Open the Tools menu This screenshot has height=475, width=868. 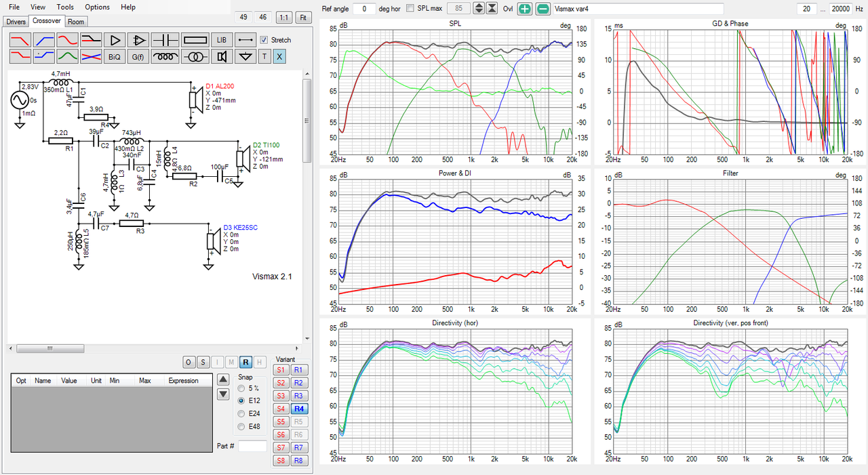point(65,7)
